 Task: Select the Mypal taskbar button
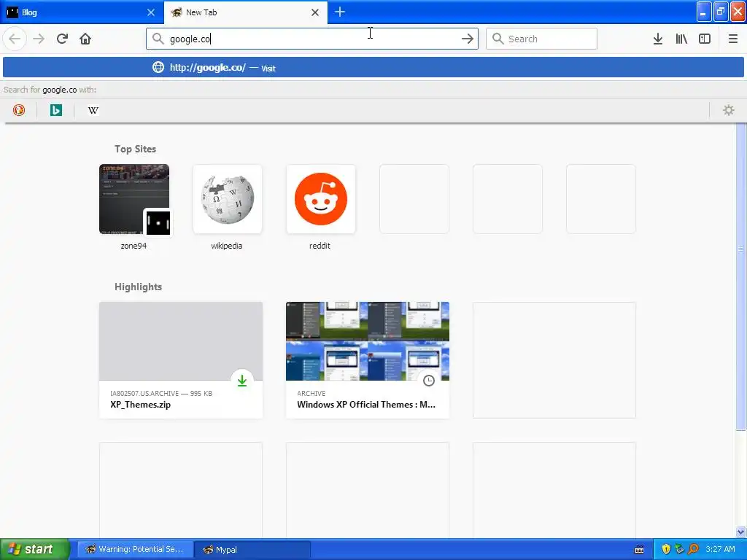pyautogui.click(x=252, y=549)
